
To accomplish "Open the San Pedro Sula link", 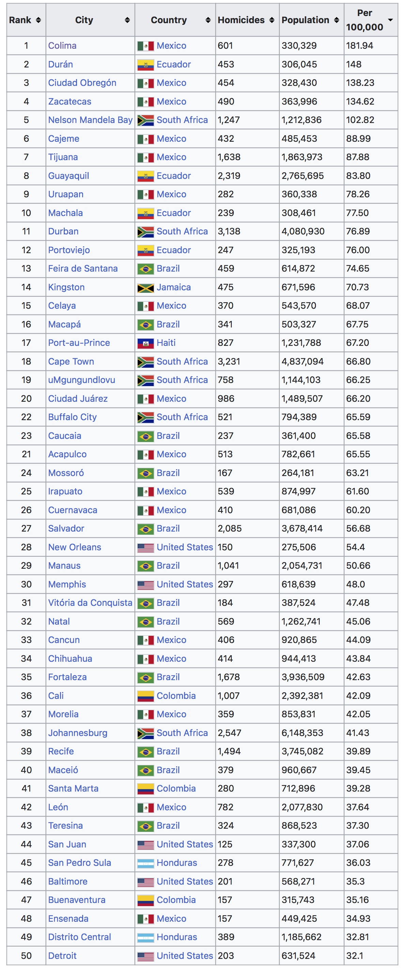I will point(79,862).
